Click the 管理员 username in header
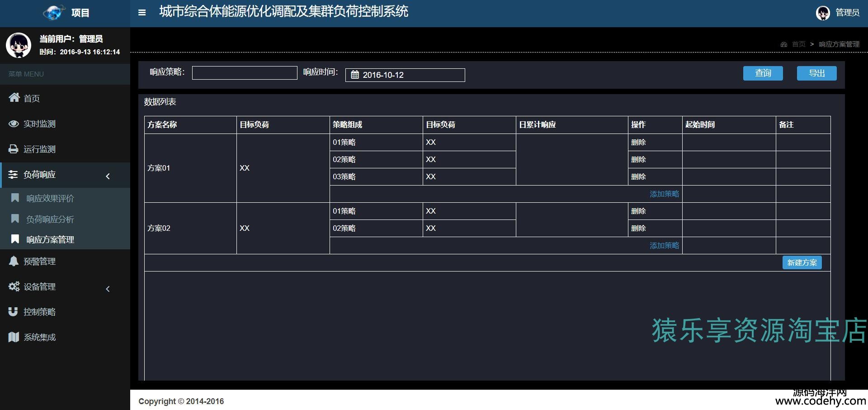This screenshot has height=410, width=868. point(847,13)
